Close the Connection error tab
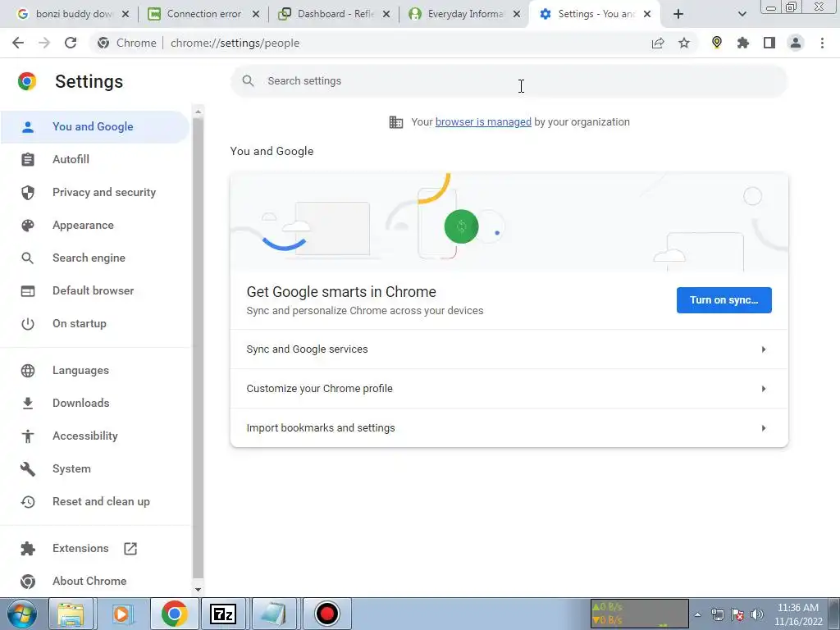This screenshot has width=840, height=630. click(256, 14)
